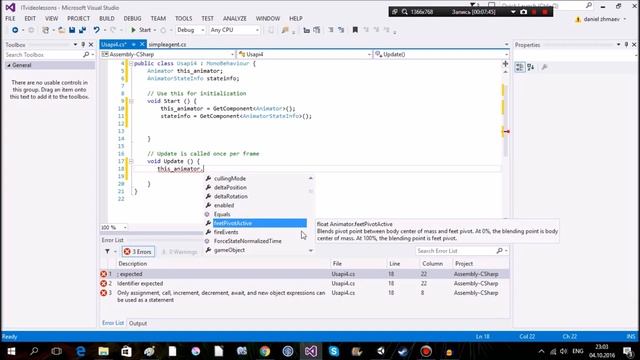
Task: Open the Start button dropdown arrow
Action: 155,30
